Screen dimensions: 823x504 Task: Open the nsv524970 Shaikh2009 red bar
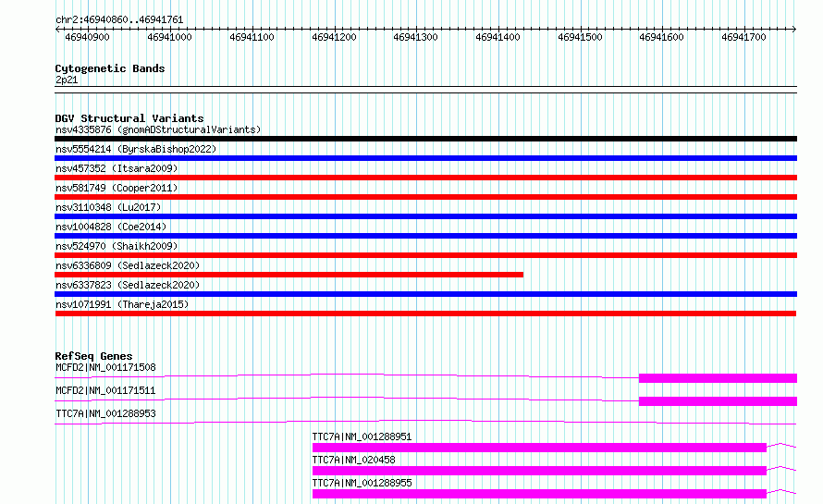(x=425, y=255)
